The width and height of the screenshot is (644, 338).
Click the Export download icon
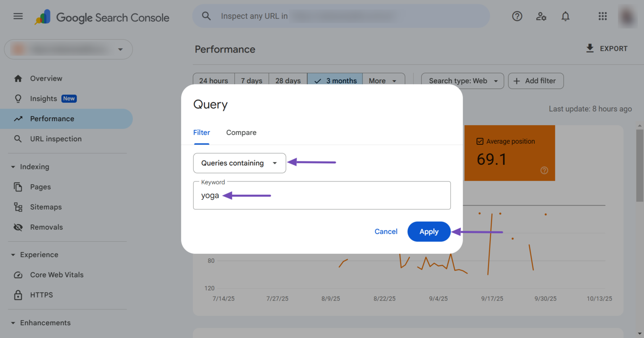[x=590, y=48]
